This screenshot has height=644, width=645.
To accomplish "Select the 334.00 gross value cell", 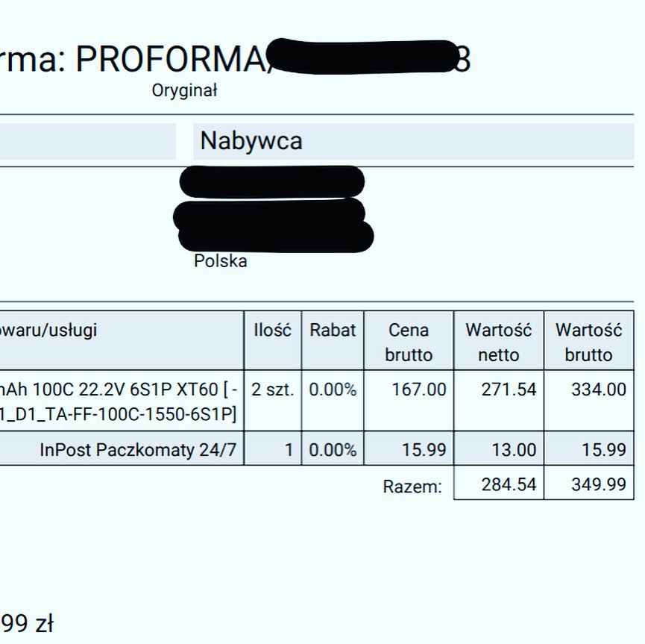I will pos(599,390).
